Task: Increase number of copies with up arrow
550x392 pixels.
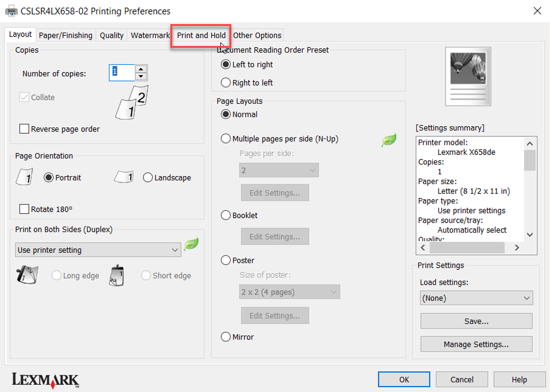Action: [x=141, y=69]
